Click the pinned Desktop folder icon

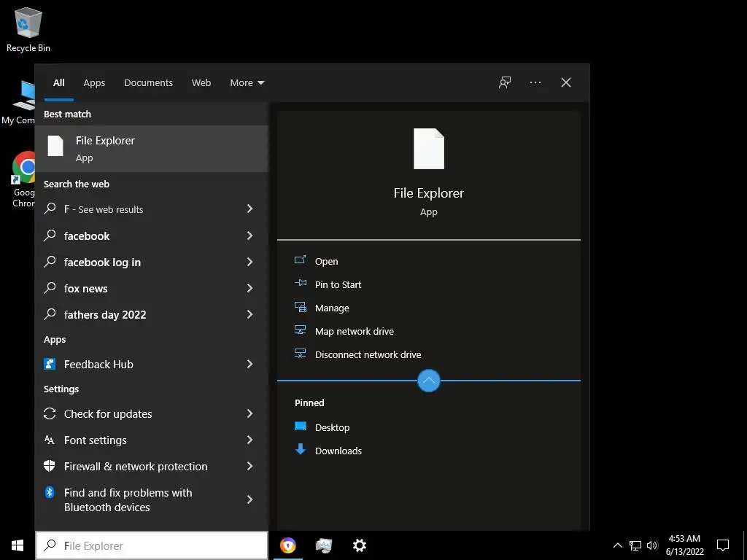click(301, 426)
